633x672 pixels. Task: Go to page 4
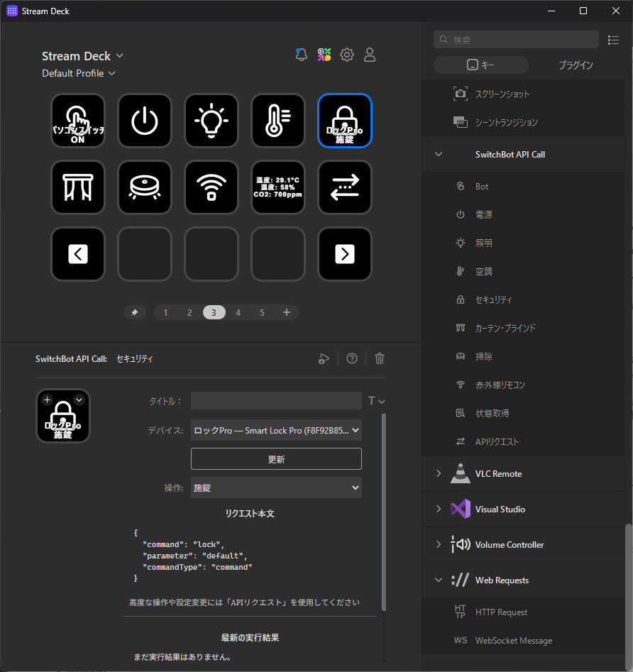(x=238, y=312)
